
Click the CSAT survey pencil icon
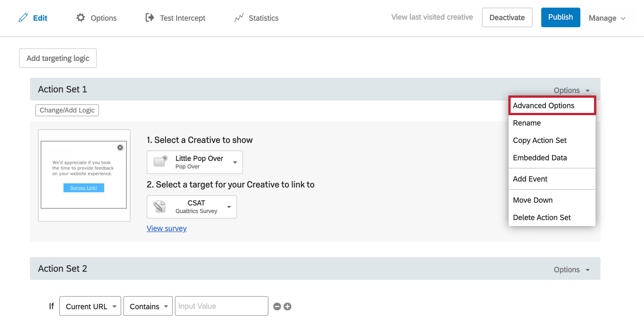[x=159, y=207]
